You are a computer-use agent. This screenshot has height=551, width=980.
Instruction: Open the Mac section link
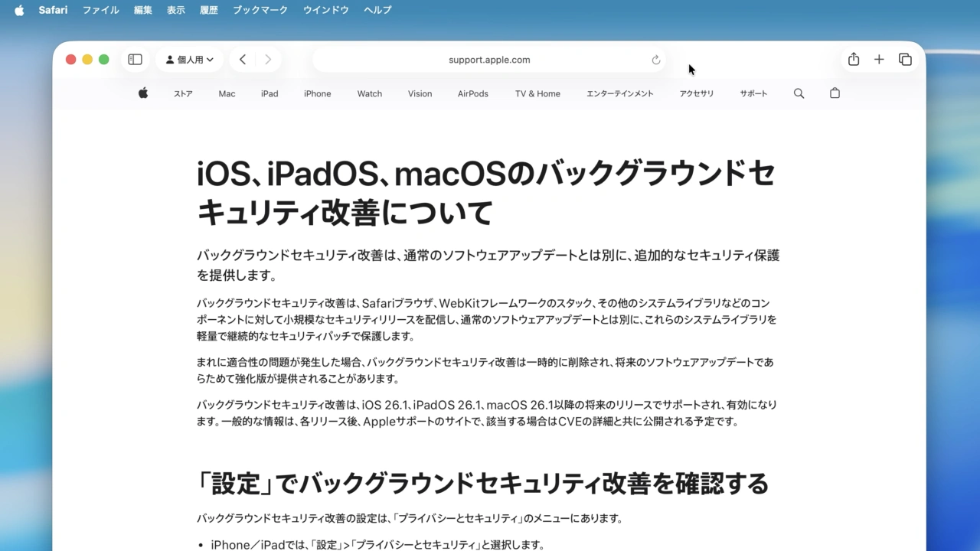coord(227,93)
